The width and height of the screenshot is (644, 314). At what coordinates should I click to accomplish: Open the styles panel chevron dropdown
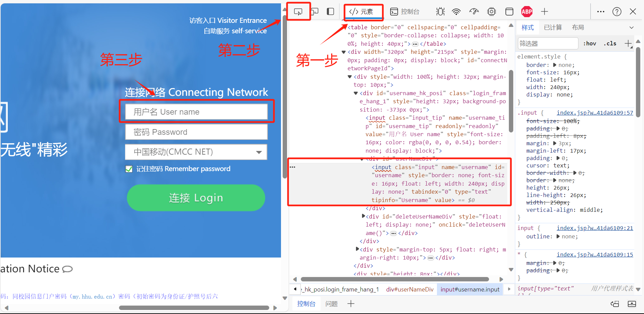point(631,27)
